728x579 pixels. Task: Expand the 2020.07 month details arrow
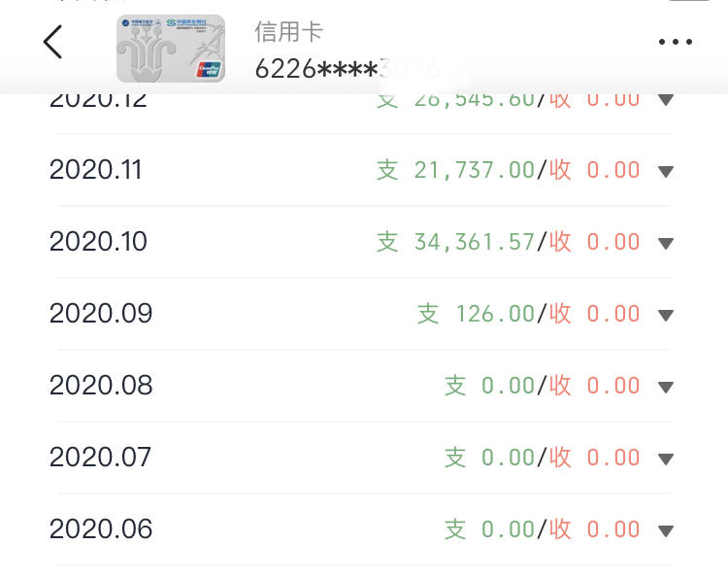666,459
